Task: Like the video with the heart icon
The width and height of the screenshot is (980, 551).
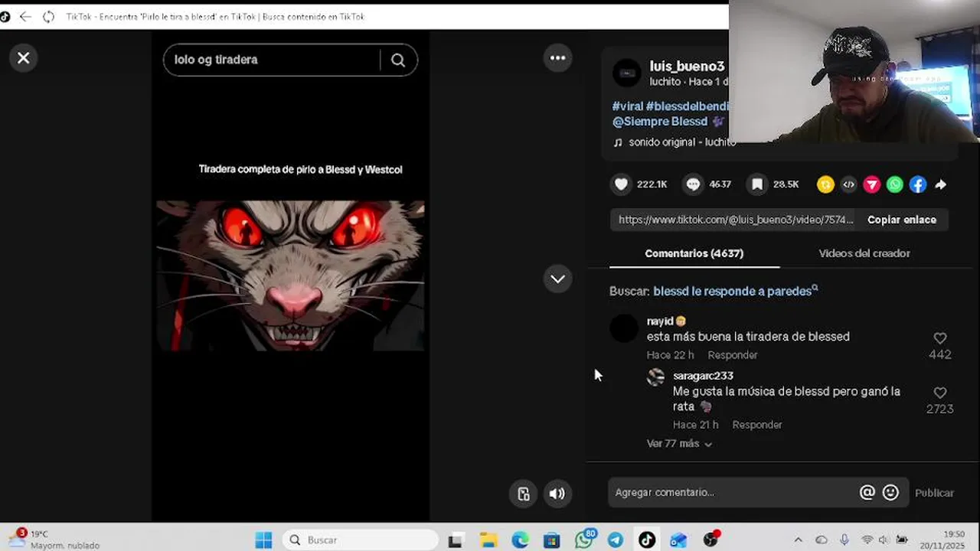Action: (622, 184)
